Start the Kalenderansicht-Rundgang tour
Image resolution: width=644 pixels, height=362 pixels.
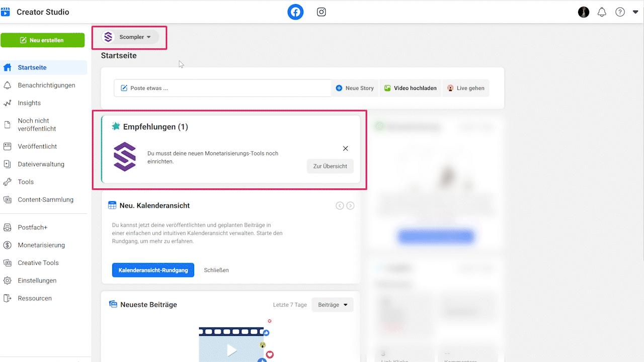153,270
